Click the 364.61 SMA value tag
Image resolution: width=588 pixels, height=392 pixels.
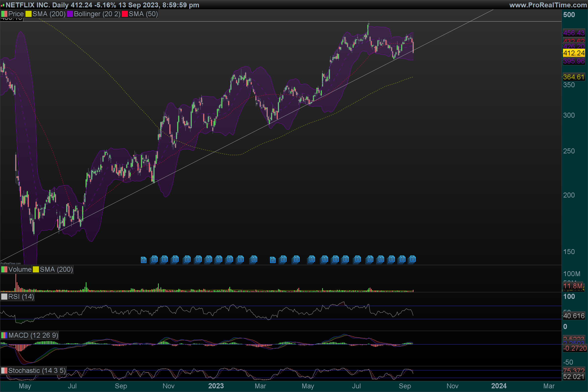[x=574, y=77]
